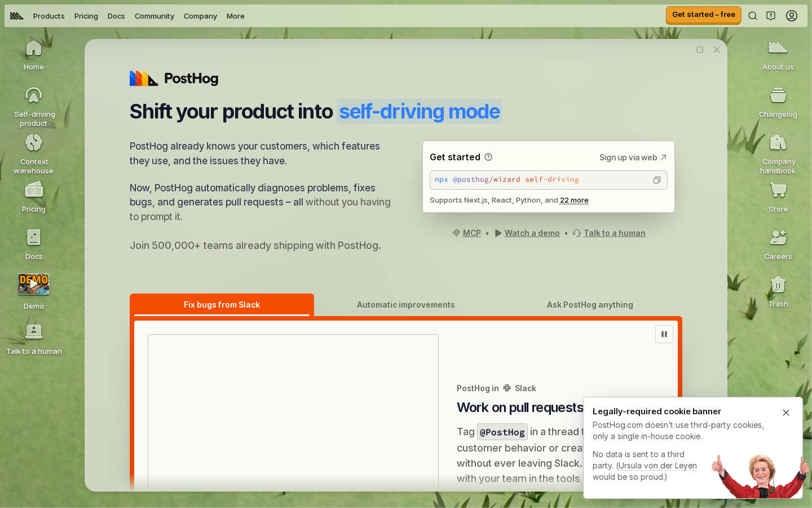The image size is (812, 508).
Task: Open the Talk to a human desktop icon
Action: point(34,339)
